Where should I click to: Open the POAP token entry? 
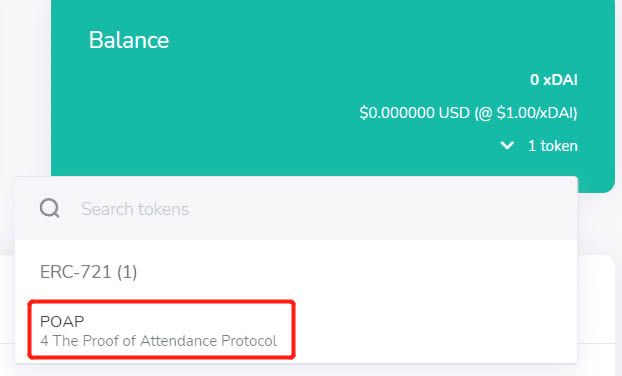[x=161, y=330]
